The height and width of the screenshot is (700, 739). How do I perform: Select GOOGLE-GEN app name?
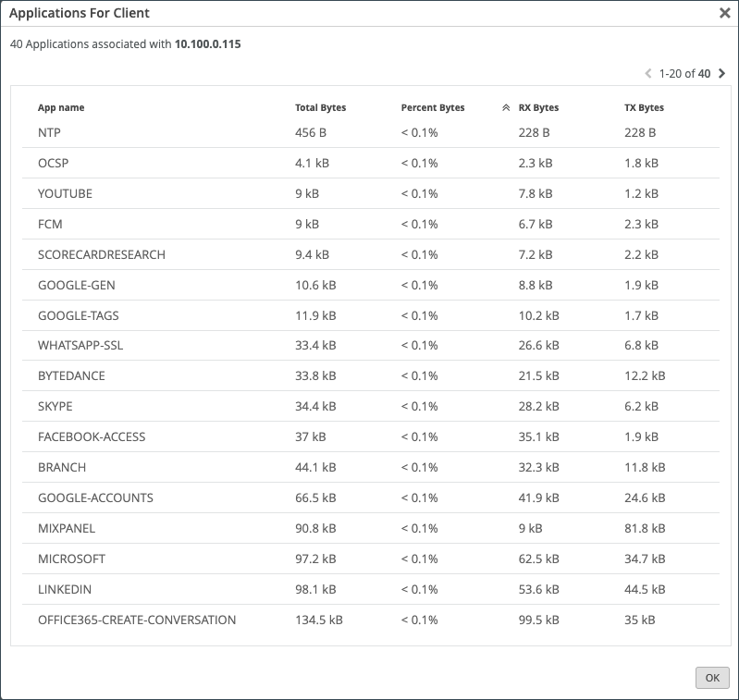[77, 285]
